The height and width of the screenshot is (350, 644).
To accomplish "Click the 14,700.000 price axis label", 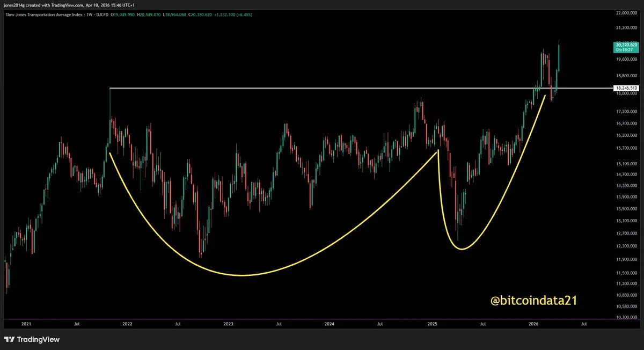I will [626, 174].
